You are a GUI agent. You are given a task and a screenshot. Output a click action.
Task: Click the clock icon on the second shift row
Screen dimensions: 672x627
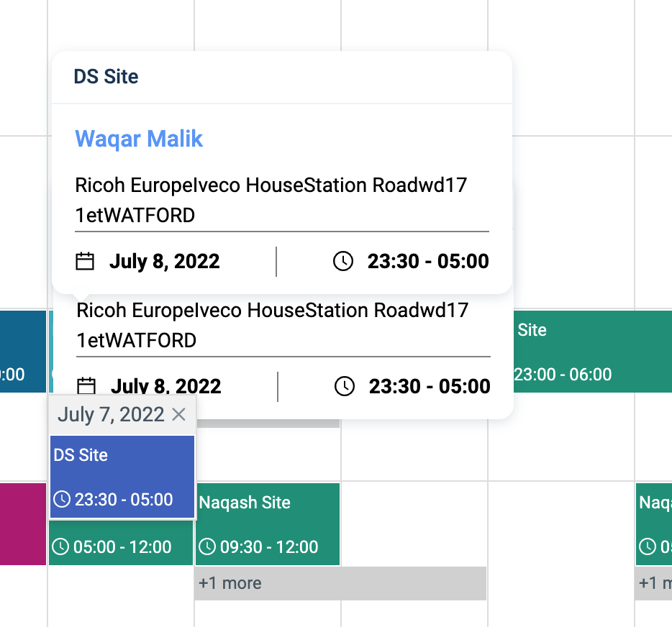[345, 386]
